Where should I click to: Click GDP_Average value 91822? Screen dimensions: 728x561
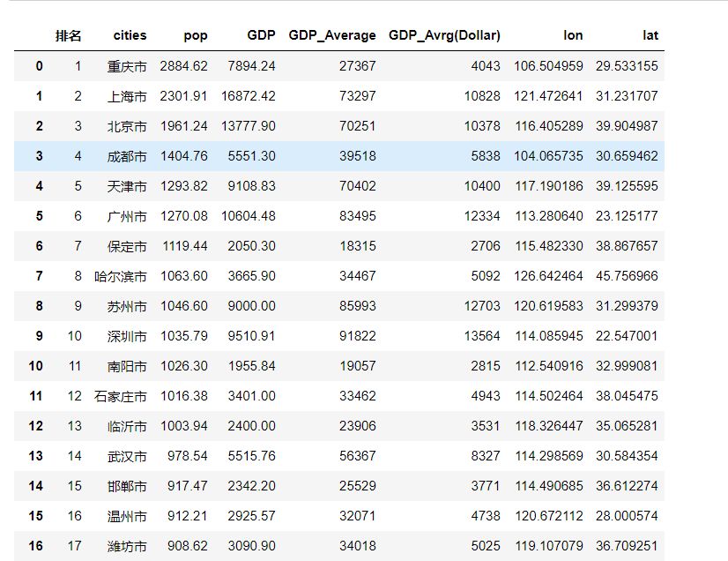[x=358, y=336]
